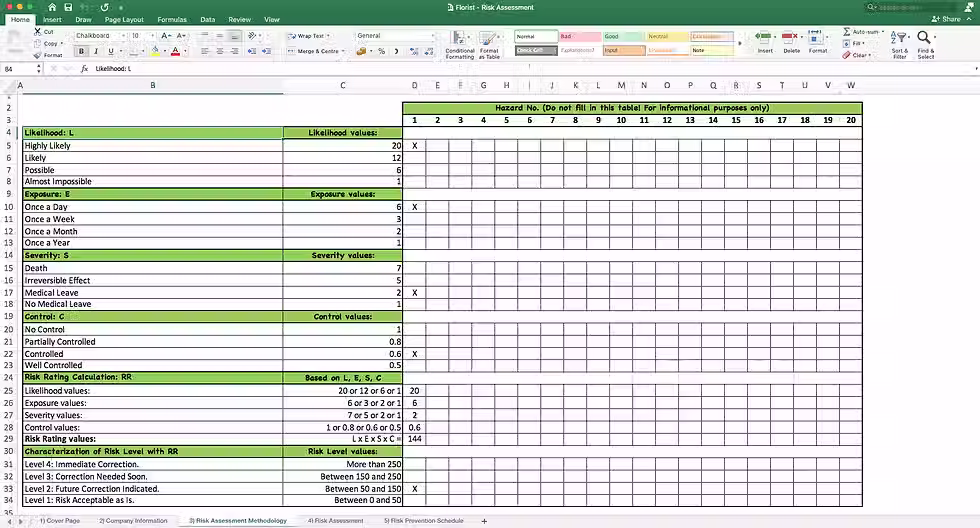Centre text horizontally

tap(220, 51)
